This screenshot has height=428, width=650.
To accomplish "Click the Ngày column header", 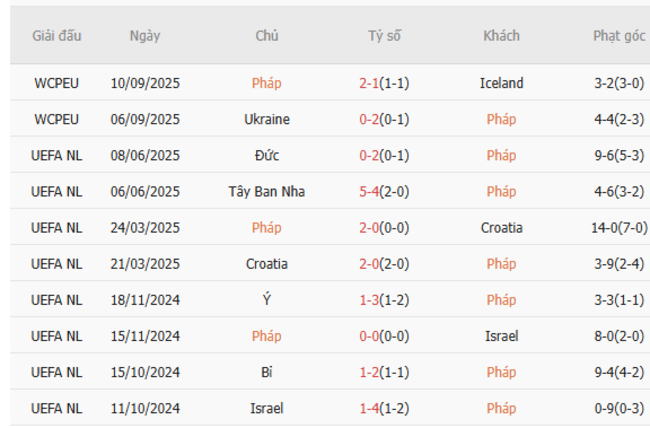I will [x=145, y=36].
